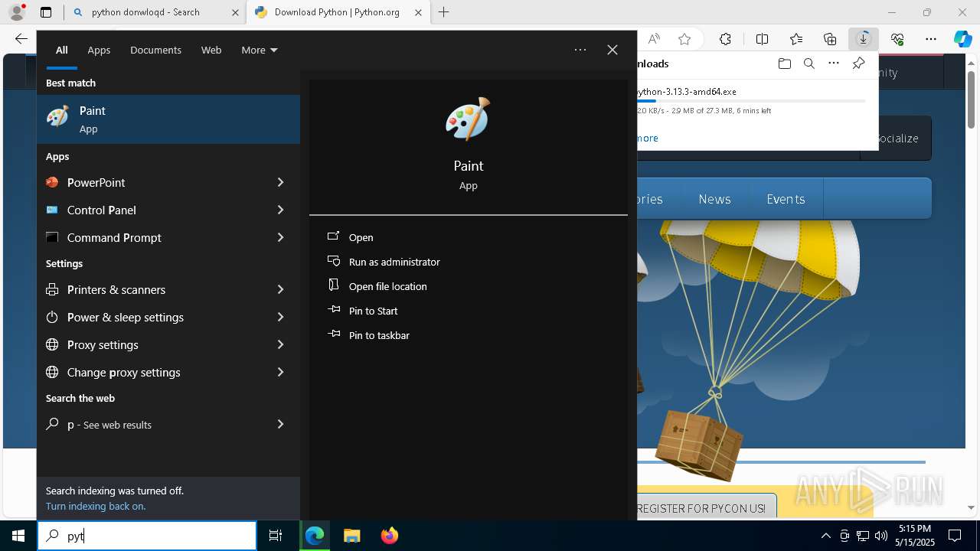Search downloads in Edge downloads panel

click(808, 64)
